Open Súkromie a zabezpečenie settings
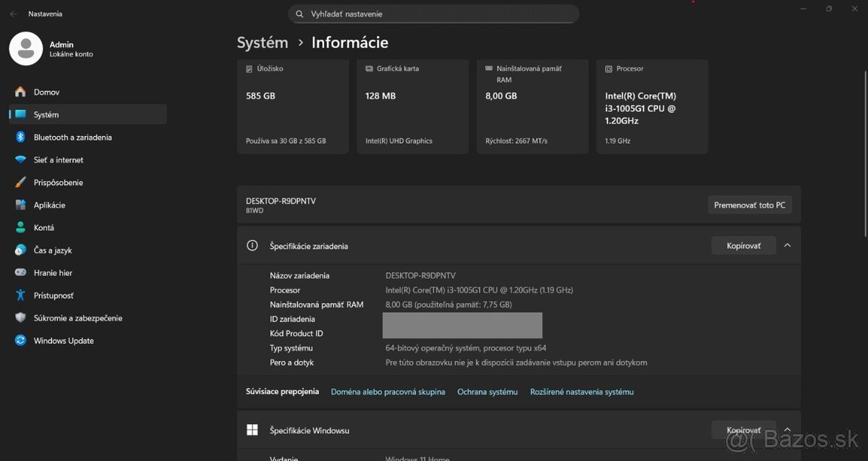 coord(77,318)
